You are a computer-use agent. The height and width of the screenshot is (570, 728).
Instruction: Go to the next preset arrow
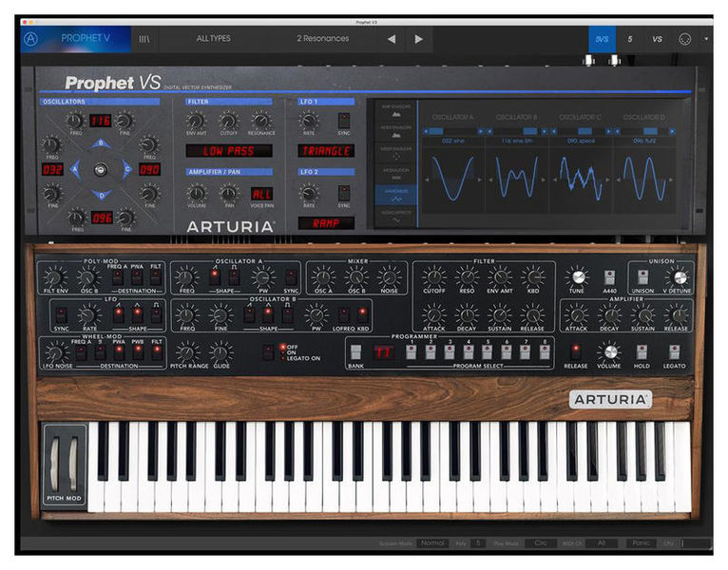point(418,39)
